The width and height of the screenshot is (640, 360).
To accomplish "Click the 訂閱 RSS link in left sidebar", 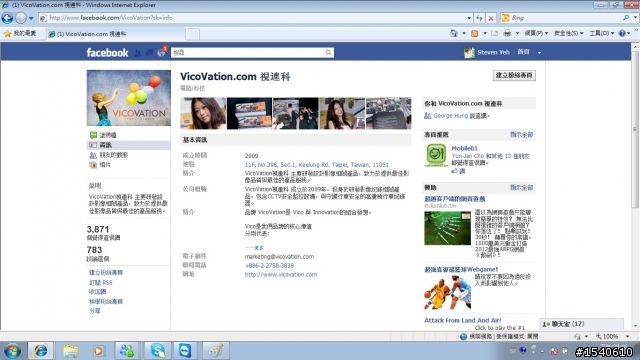I will pyautogui.click(x=100, y=282).
